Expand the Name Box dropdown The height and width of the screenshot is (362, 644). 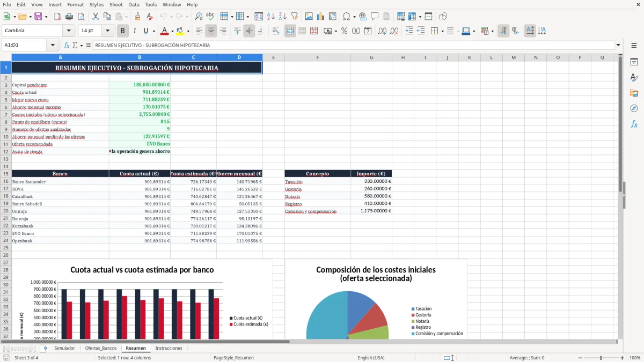coord(53,45)
